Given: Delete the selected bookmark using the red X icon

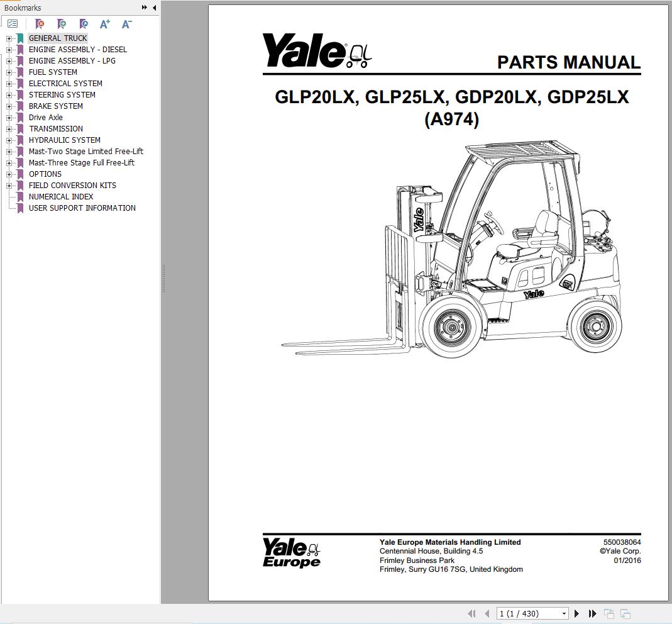Looking at the screenshot, I should click(x=40, y=23).
